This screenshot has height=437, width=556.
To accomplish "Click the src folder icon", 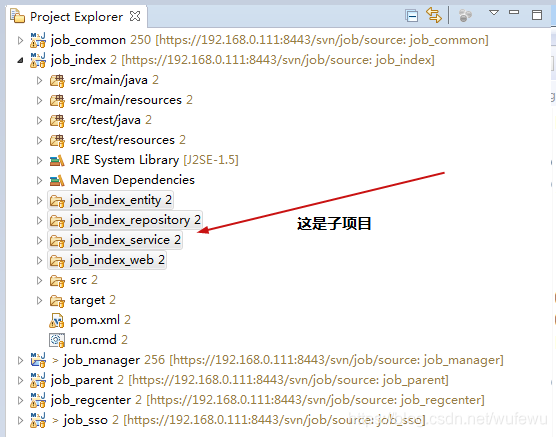I will [57, 281].
